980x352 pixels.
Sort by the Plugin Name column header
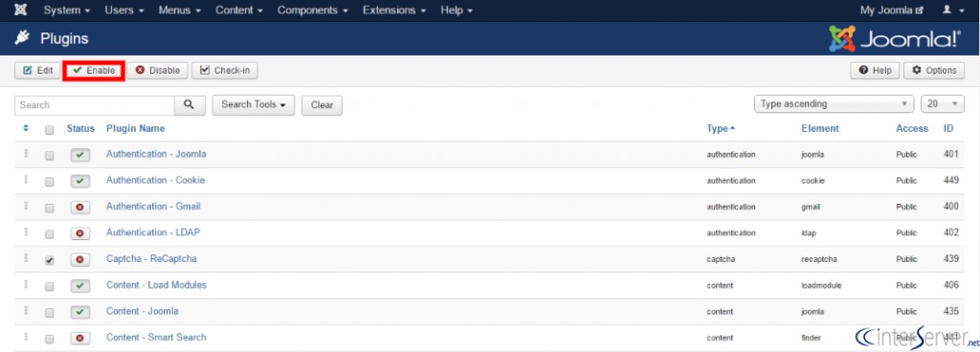click(x=136, y=128)
